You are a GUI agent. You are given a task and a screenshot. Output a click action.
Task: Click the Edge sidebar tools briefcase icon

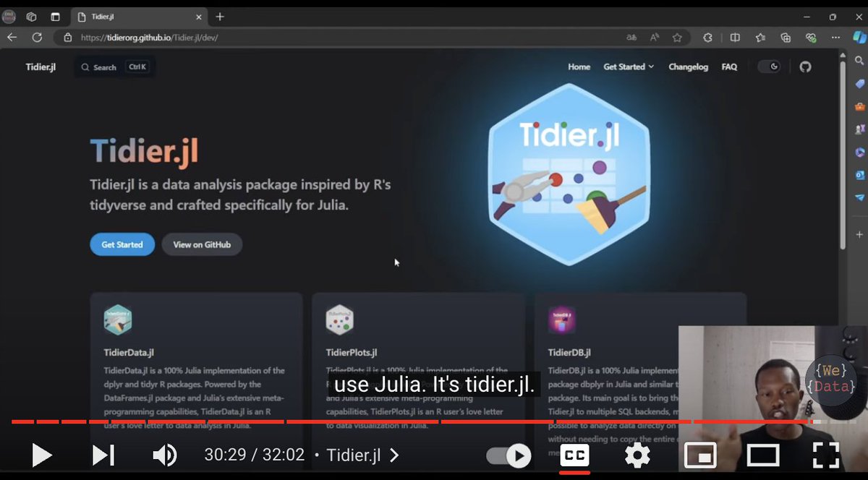click(859, 106)
